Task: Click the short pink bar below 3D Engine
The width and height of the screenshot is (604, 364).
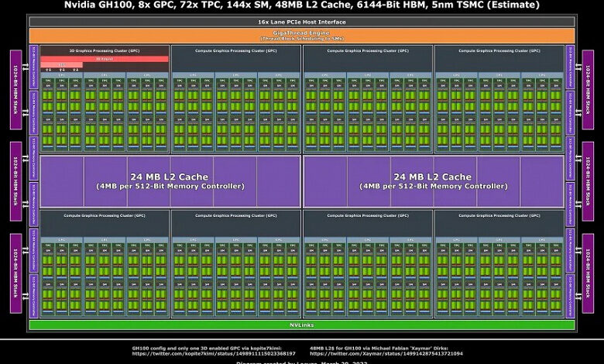Action: (x=61, y=65)
